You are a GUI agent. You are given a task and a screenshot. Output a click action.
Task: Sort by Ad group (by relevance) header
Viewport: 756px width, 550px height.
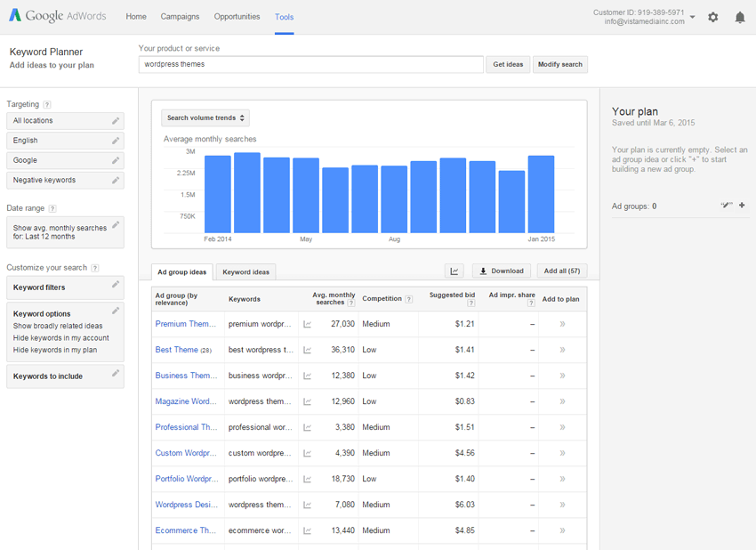[x=176, y=299]
